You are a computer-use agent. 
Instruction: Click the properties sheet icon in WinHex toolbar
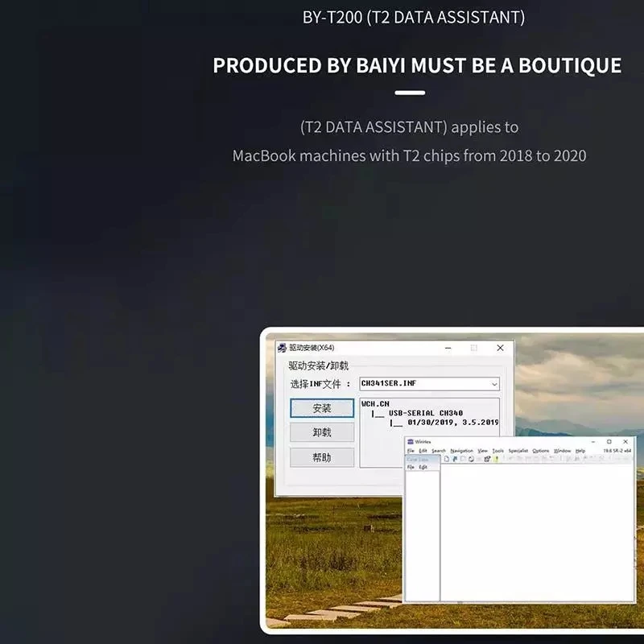(x=487, y=459)
